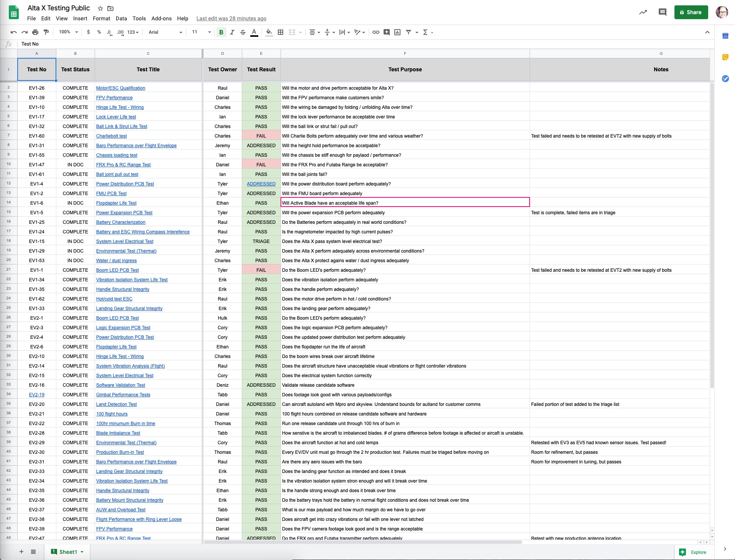Click the undo arrow icon

(14, 32)
